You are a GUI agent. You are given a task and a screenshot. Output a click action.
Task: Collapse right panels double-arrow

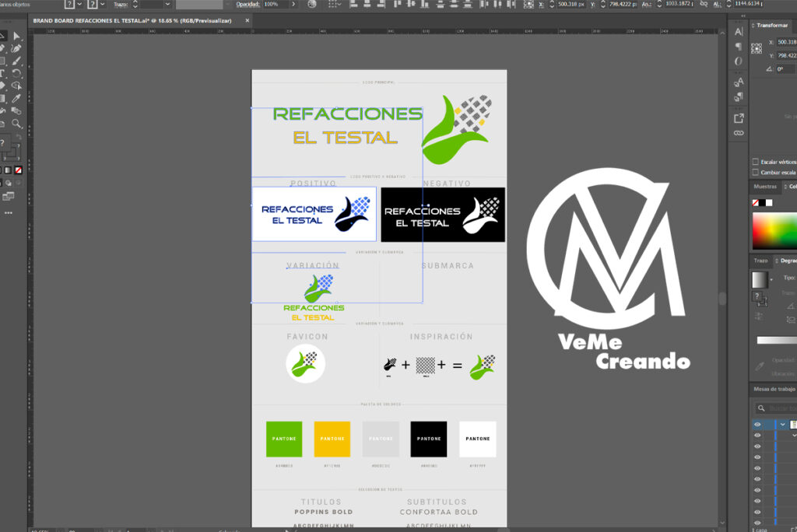point(743,16)
